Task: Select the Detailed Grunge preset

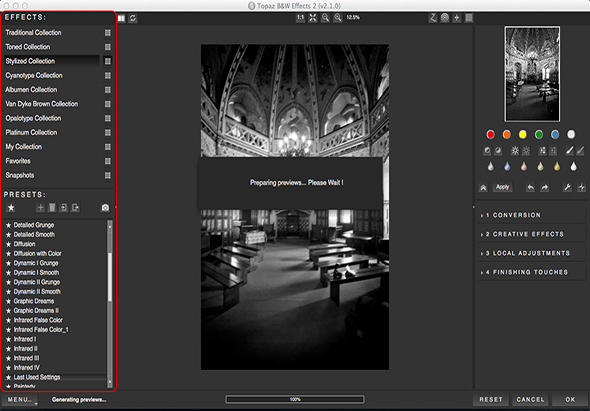Action: pyautogui.click(x=34, y=225)
